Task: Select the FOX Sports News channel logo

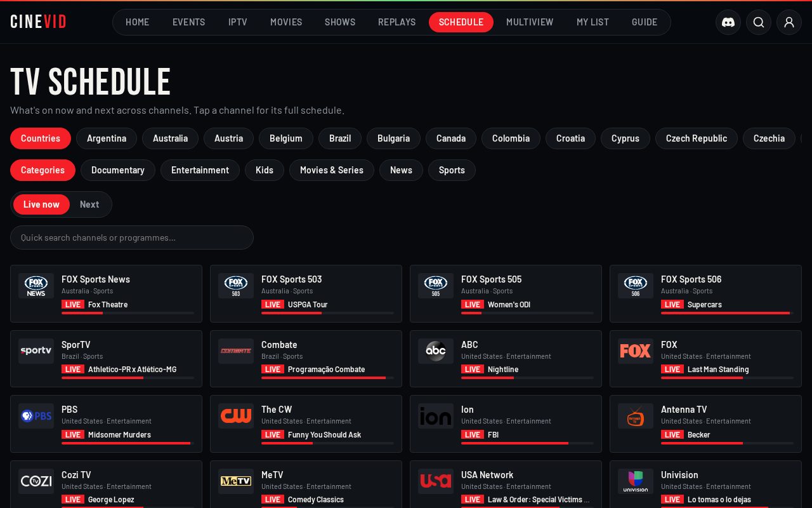Action: click(36, 286)
